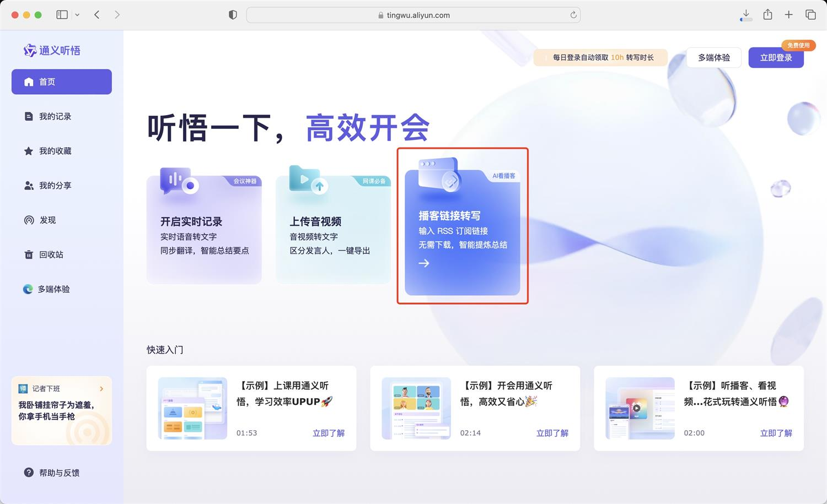Click the podcast link window icon
This screenshot has height=504, width=827.
439,175
